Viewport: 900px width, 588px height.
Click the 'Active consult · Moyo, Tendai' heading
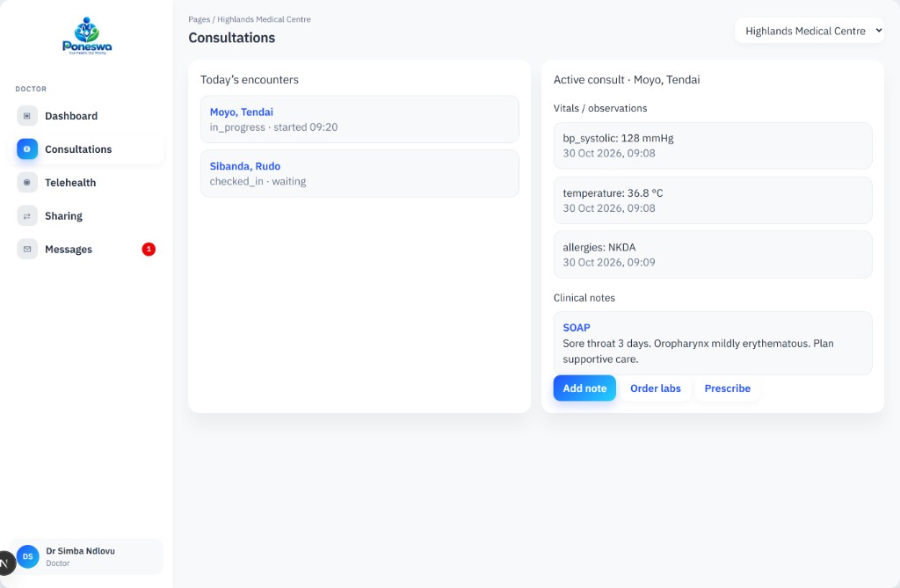(627, 80)
